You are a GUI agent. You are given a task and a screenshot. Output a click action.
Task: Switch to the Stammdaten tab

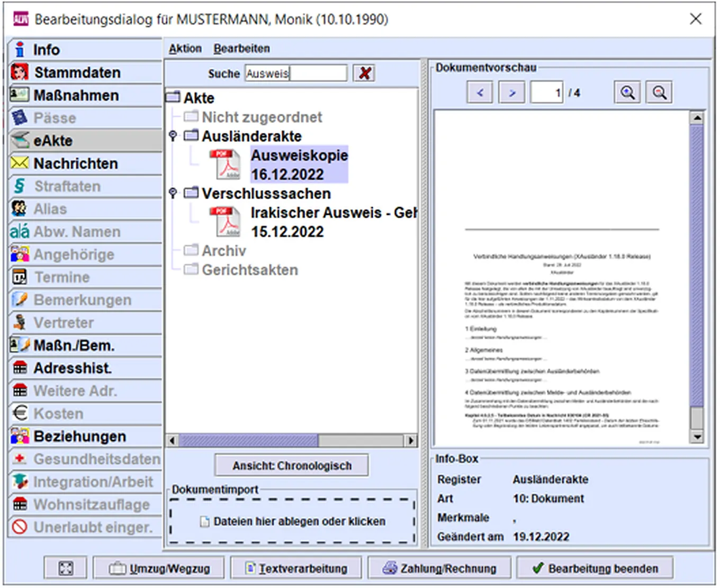click(77, 73)
